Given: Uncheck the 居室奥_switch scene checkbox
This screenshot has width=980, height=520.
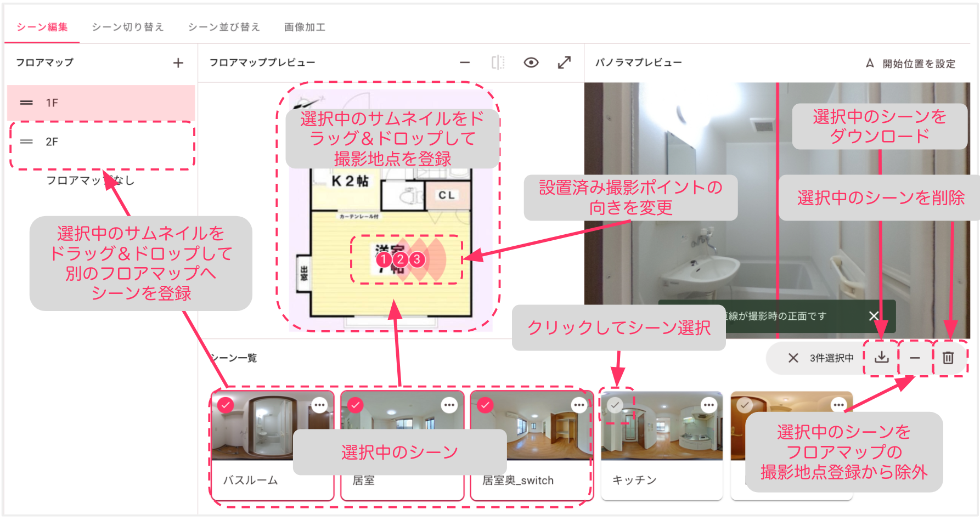Looking at the screenshot, I should coord(485,405).
